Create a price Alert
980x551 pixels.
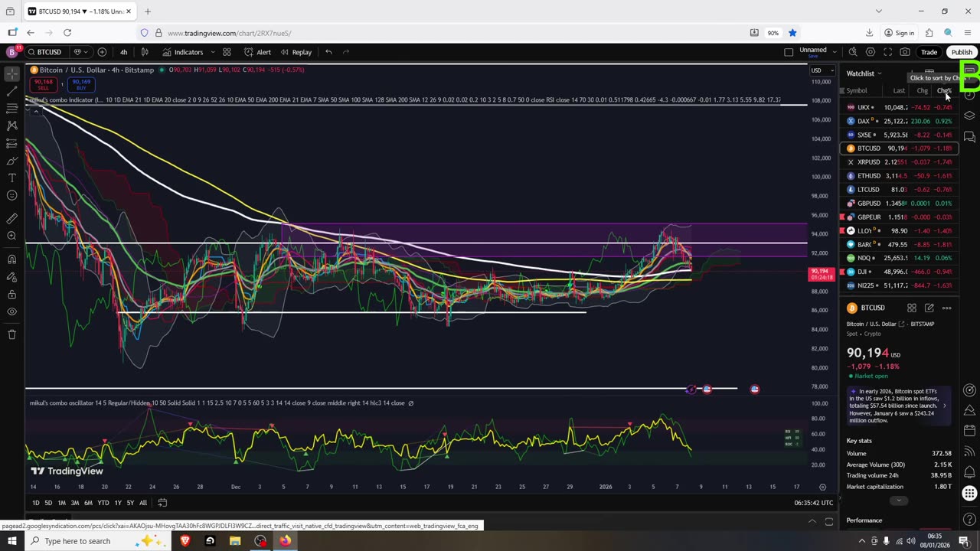click(x=257, y=52)
